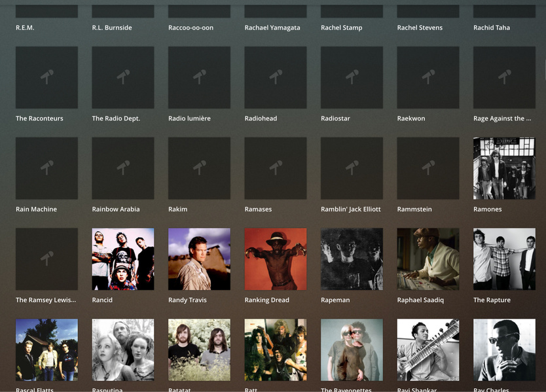Image resolution: width=546 pixels, height=392 pixels.
Task: Click the Rachael Yamagata name
Action: tap(272, 28)
